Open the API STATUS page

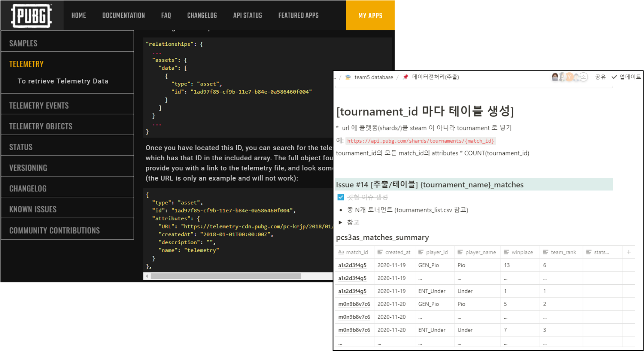247,15
